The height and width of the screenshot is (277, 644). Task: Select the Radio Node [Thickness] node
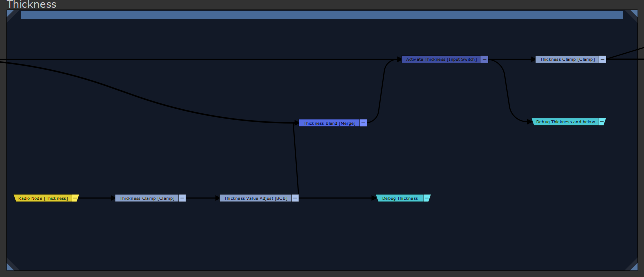pos(43,198)
